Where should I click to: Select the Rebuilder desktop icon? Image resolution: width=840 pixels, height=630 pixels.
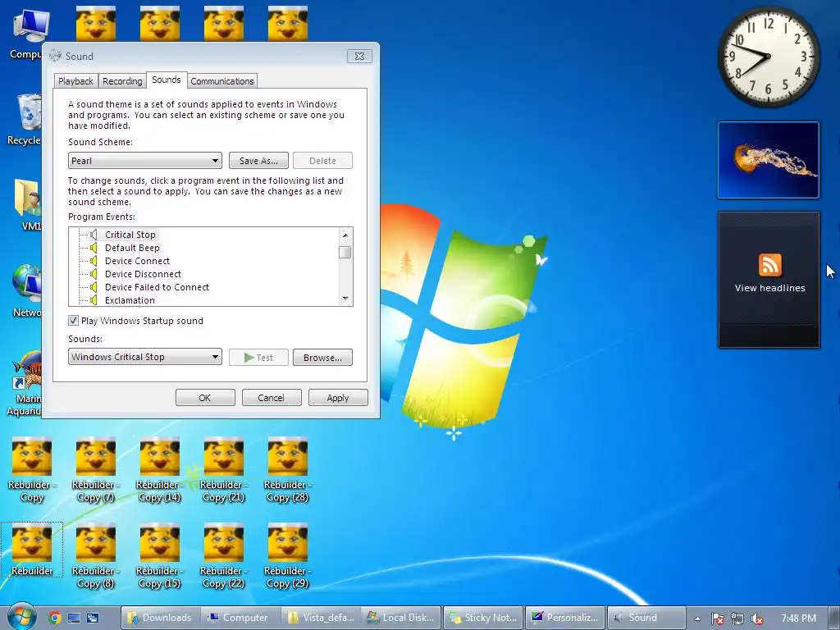(32, 549)
